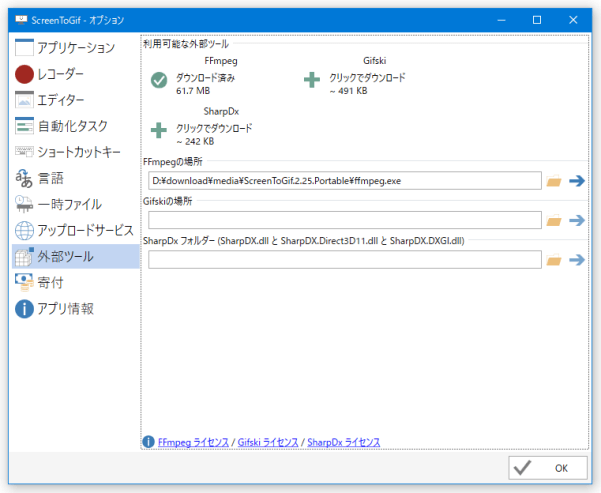Click folder icon for FFmpeg location

[x=554, y=181]
